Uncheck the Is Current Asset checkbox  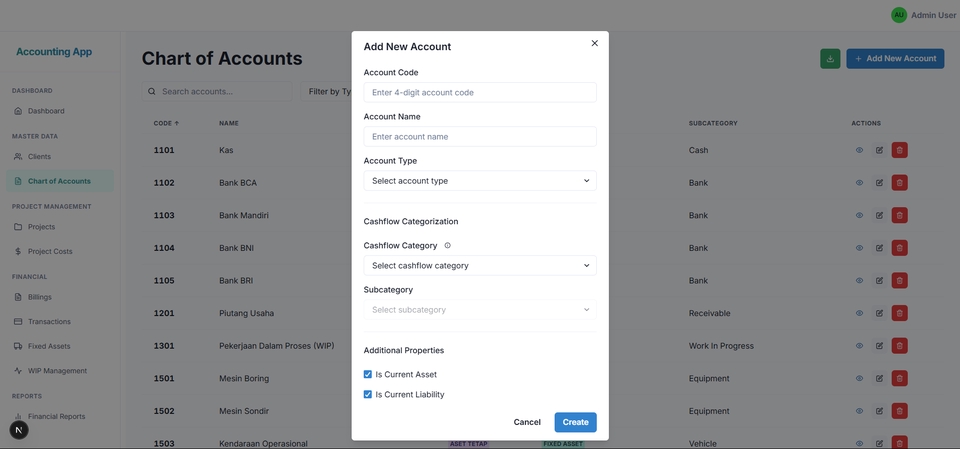368,374
